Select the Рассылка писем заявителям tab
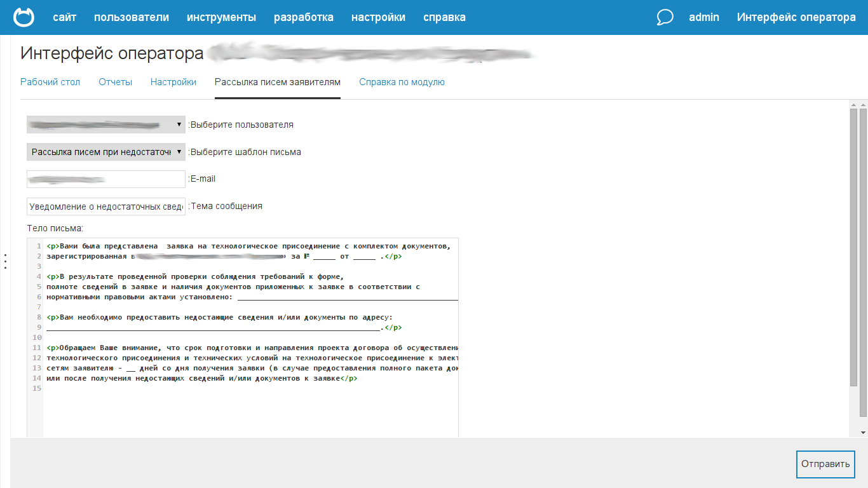 click(x=278, y=82)
